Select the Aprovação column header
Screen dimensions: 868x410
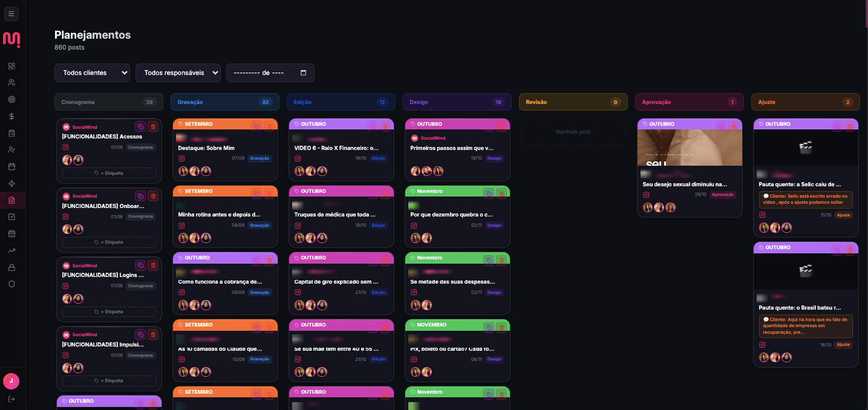(x=690, y=102)
